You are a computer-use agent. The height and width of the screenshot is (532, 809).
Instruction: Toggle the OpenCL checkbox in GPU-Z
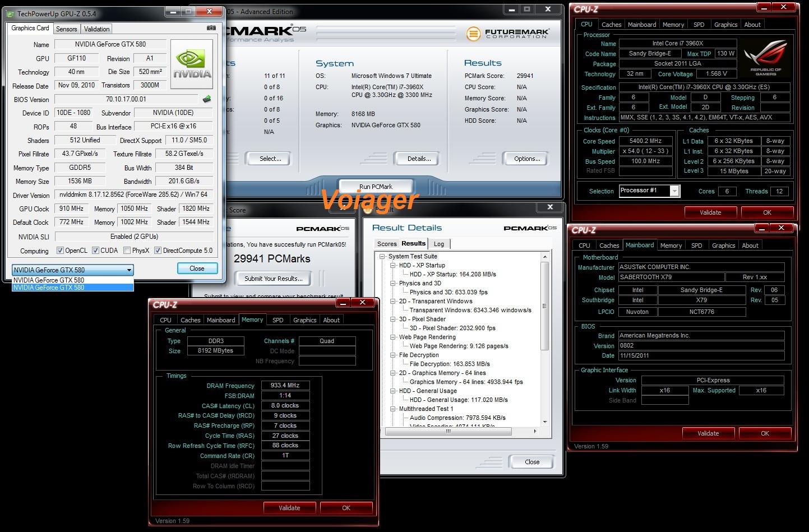tap(60, 251)
